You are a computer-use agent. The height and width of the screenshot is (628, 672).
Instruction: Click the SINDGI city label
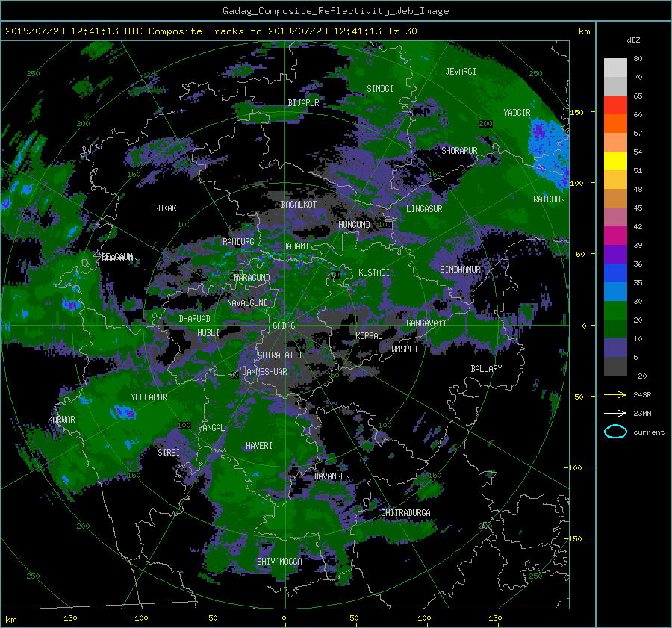pyautogui.click(x=380, y=89)
